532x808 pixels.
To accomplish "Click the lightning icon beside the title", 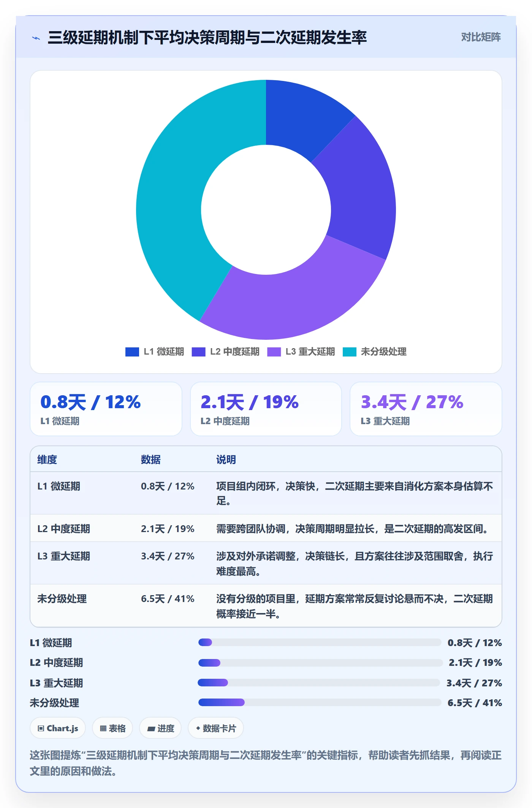I will [36, 38].
